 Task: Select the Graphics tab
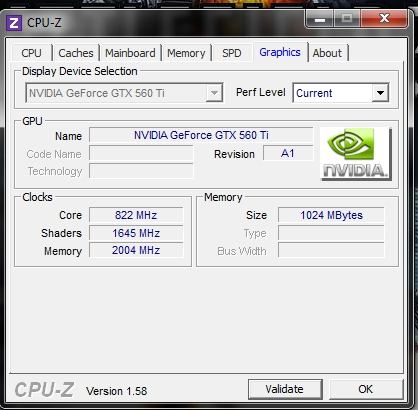[x=280, y=52]
